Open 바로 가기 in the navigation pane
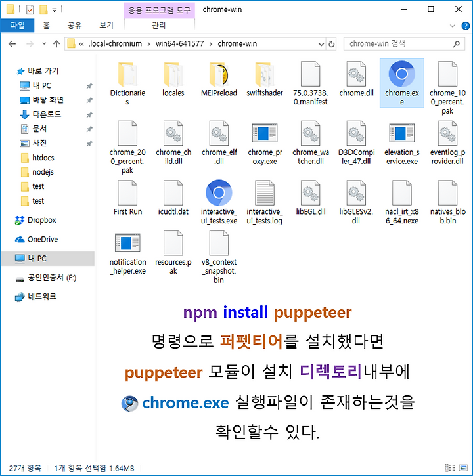Image resolution: width=473 pixels, height=476 pixels. [43, 71]
